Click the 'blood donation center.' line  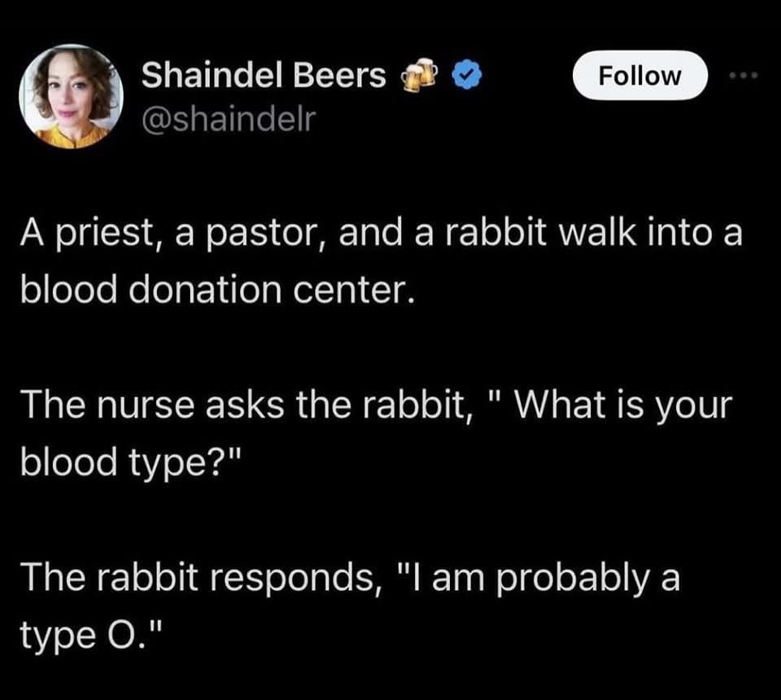(x=217, y=290)
